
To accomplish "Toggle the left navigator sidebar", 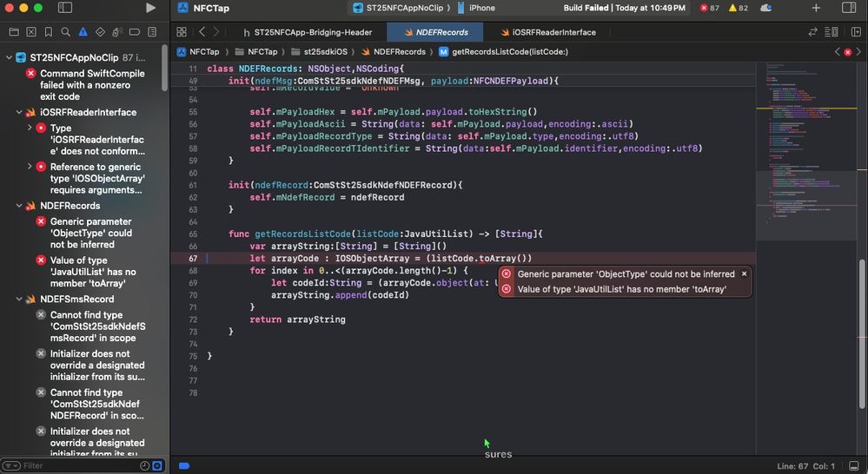I will [65, 8].
